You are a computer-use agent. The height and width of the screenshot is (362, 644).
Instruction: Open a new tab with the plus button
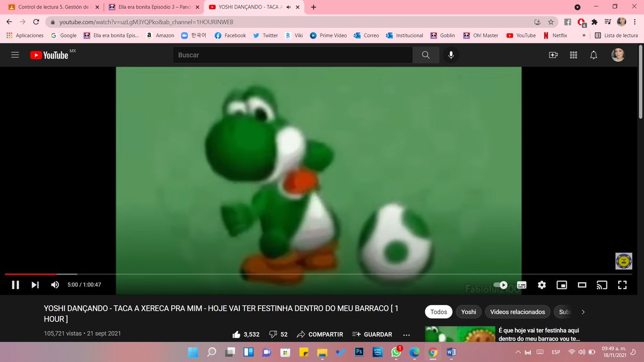(x=313, y=7)
